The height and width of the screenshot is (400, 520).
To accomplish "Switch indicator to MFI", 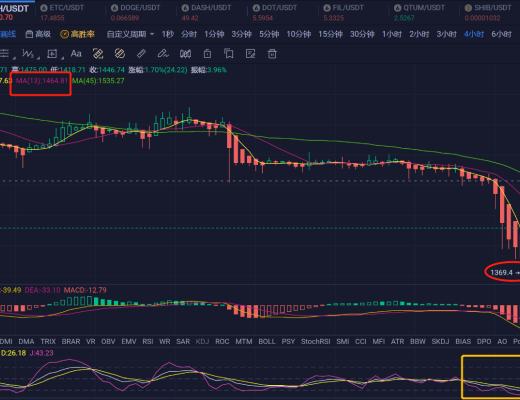I will tap(378, 342).
